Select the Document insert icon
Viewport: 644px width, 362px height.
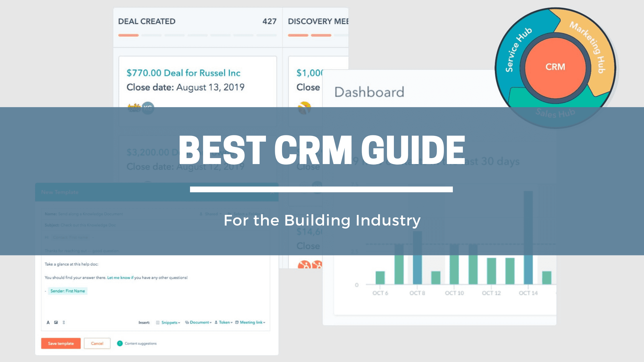click(x=187, y=322)
